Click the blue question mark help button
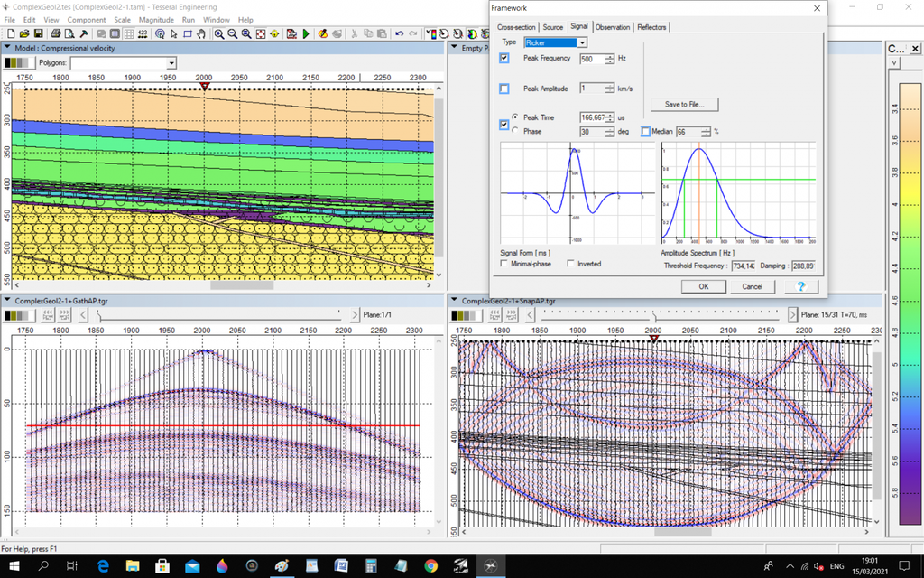This screenshot has height=578, width=924. click(800, 286)
